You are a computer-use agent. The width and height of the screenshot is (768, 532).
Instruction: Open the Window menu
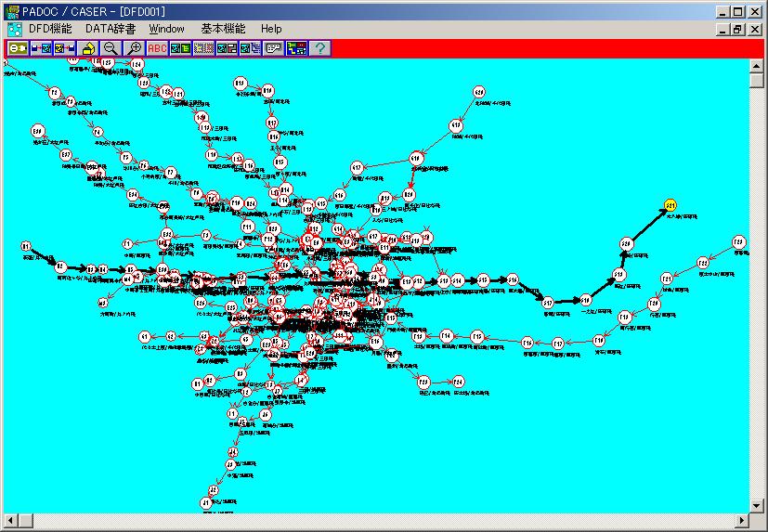click(x=167, y=29)
